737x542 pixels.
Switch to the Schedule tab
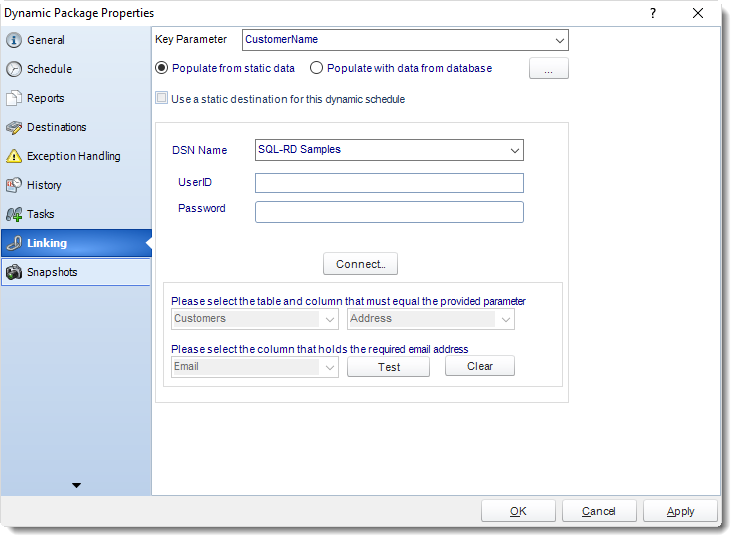pos(76,69)
